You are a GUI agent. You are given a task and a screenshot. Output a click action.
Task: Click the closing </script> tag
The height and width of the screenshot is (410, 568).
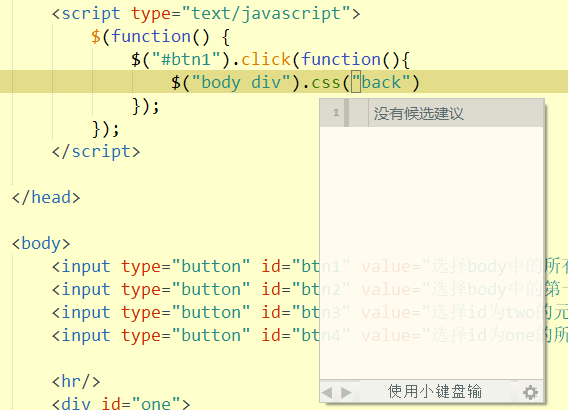tap(96, 151)
